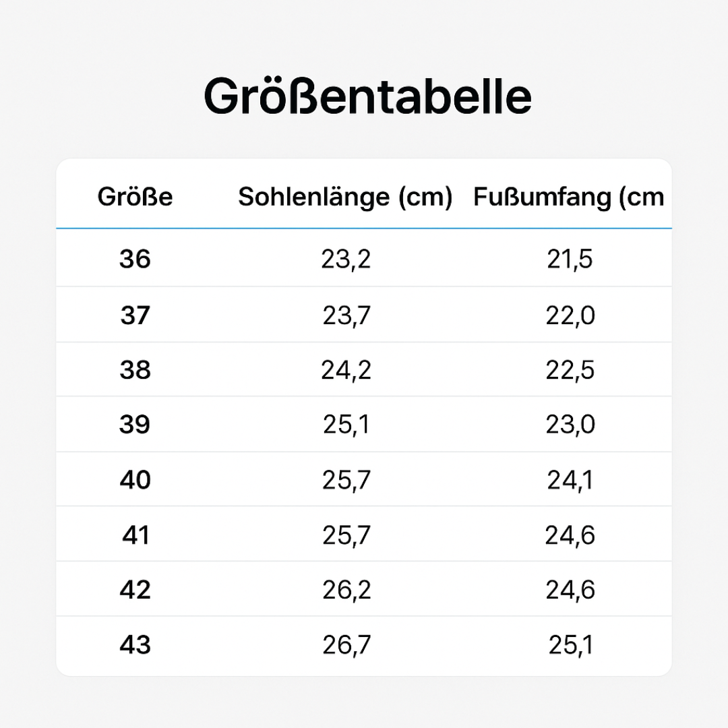Click size 36 in the table
Screen dimensions: 728x728
135,259
